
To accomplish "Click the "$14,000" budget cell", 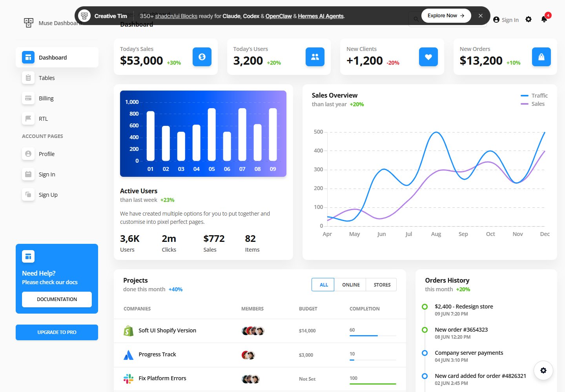I will coord(307,331).
